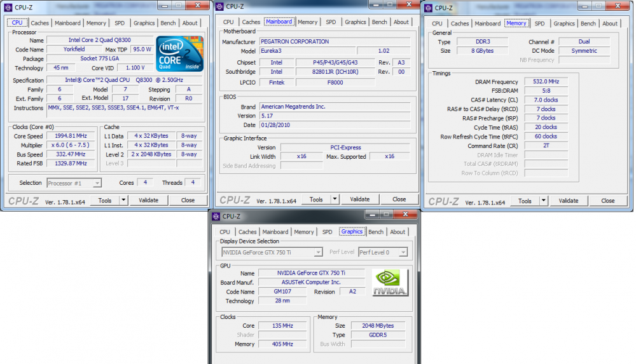
Task: Select Graphics tab in Mainboard window
Action: click(x=356, y=22)
